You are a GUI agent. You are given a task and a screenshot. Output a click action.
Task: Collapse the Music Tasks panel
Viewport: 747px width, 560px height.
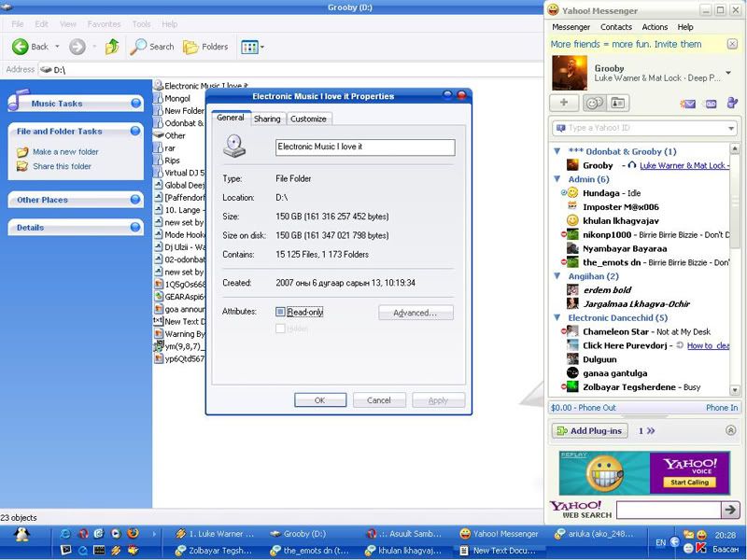[136, 104]
